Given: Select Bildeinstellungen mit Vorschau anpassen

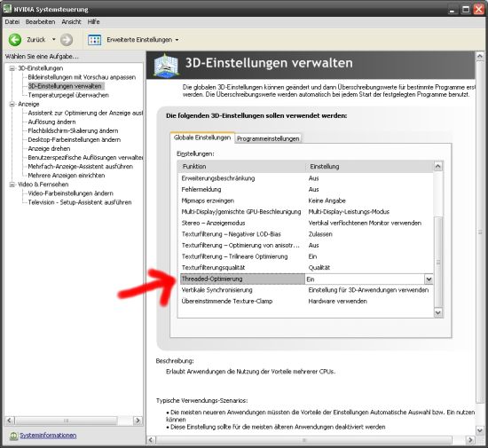Looking at the screenshot, I should pos(82,77).
